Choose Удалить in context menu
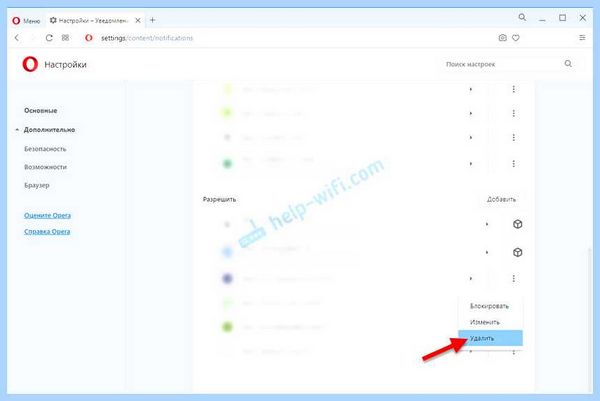 click(490, 338)
